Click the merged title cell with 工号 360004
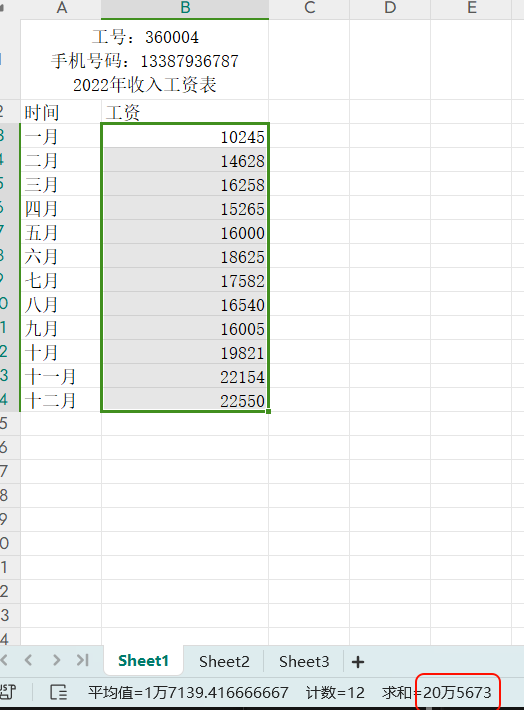The image size is (524, 710). (144, 60)
